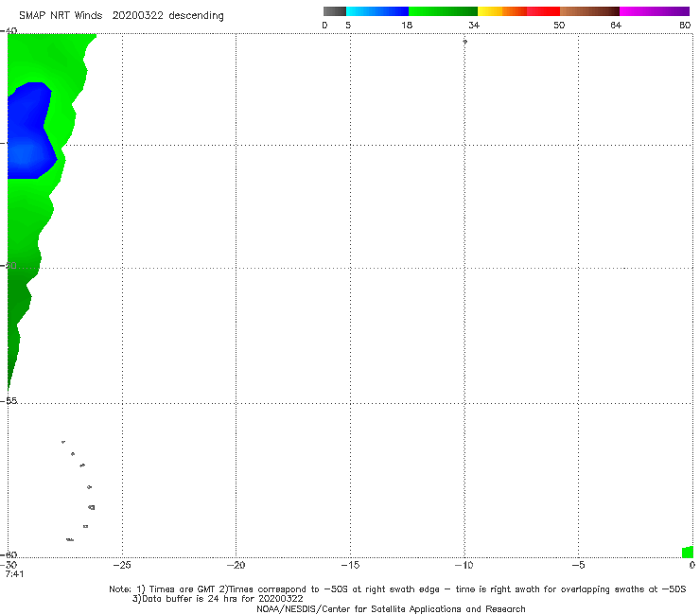The width and height of the screenshot is (700, 615).
Task: Click the longitude label '-10'
Action: 464,565
